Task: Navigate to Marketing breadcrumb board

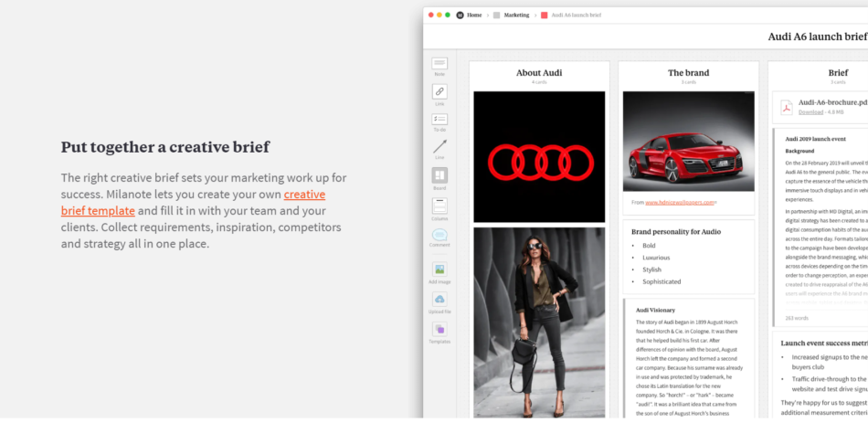Action: 516,16
